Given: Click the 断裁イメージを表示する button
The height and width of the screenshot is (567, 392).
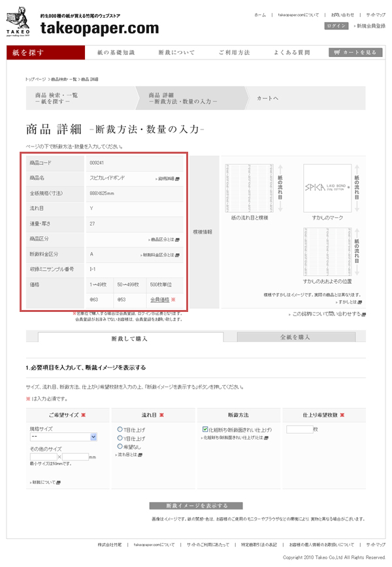Looking at the screenshot, I should pyautogui.click(x=197, y=506).
